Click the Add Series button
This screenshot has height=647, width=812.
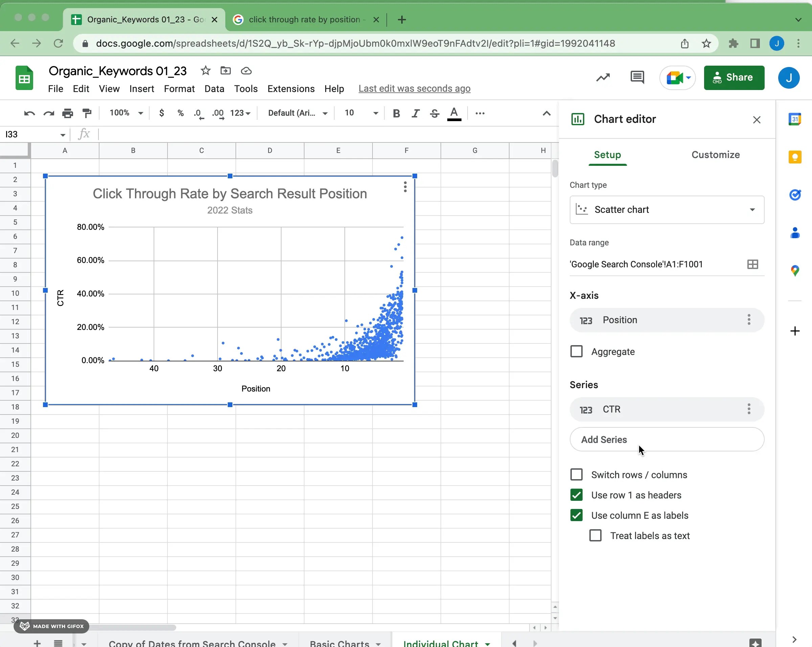[x=667, y=440]
